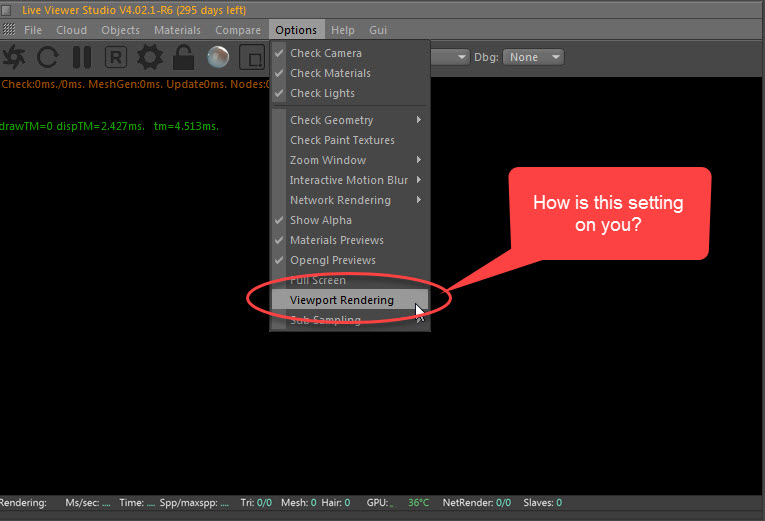This screenshot has height=521, width=765.
Task: Click the window icon in title bar
Action: click(6, 10)
